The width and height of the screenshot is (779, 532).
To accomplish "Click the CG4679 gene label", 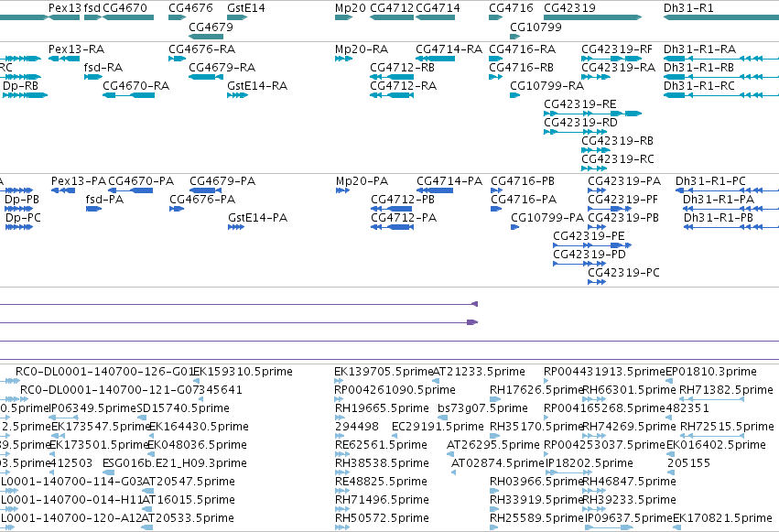I will pyautogui.click(x=211, y=27).
